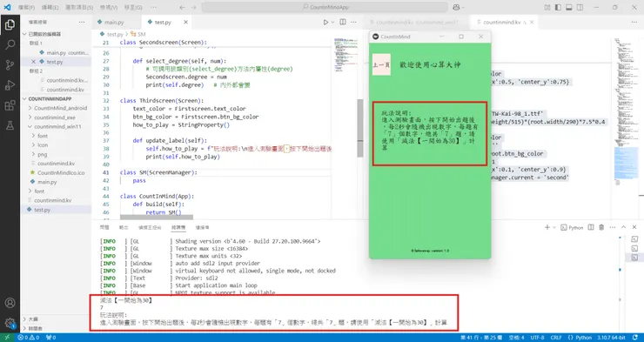Split the editor right
This screenshot has height=342, width=644.
pos(343,22)
